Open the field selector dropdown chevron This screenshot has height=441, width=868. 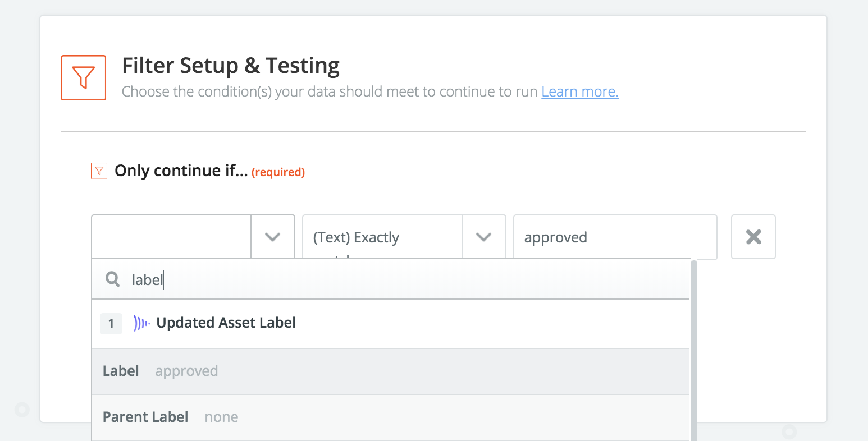click(x=272, y=237)
